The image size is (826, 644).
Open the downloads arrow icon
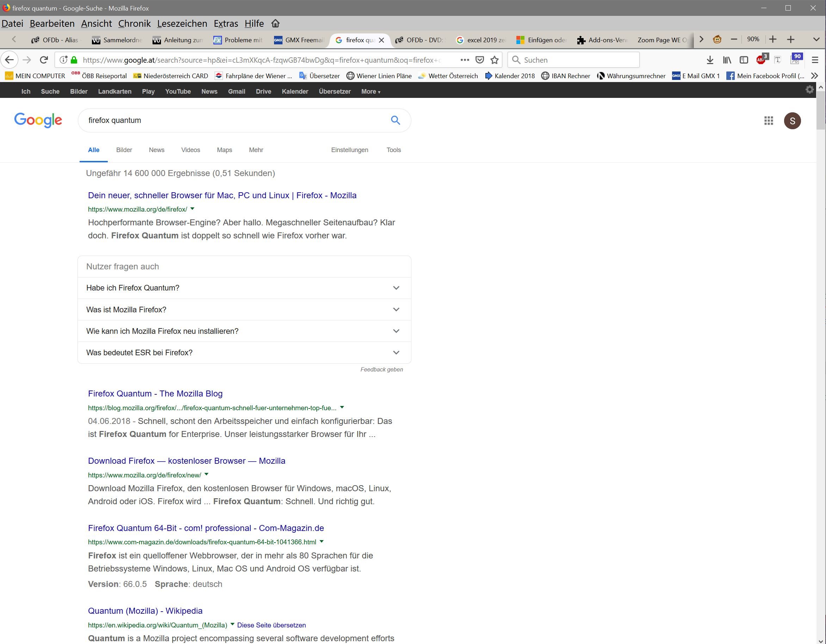coord(710,60)
